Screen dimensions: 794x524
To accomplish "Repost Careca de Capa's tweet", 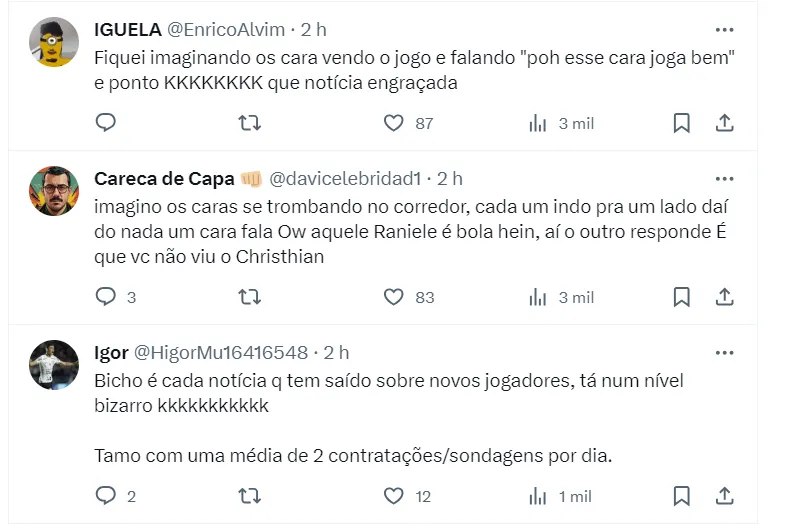I will 250,297.
